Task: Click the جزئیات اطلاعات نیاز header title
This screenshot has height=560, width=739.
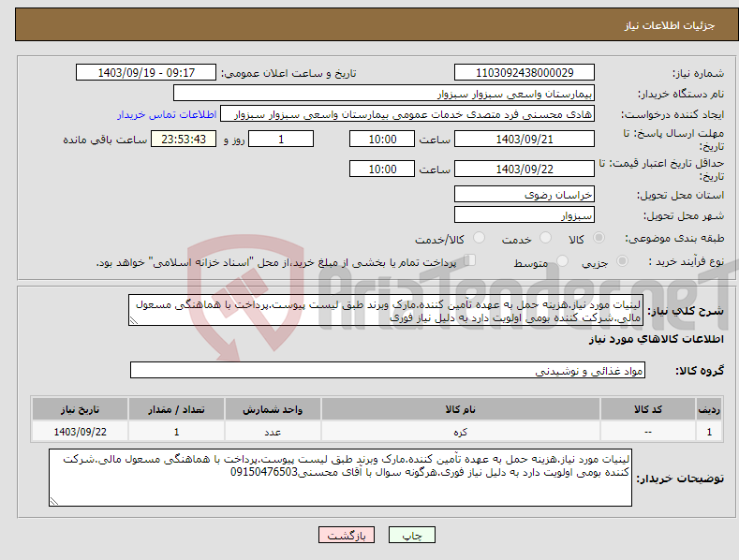Action: [x=670, y=25]
